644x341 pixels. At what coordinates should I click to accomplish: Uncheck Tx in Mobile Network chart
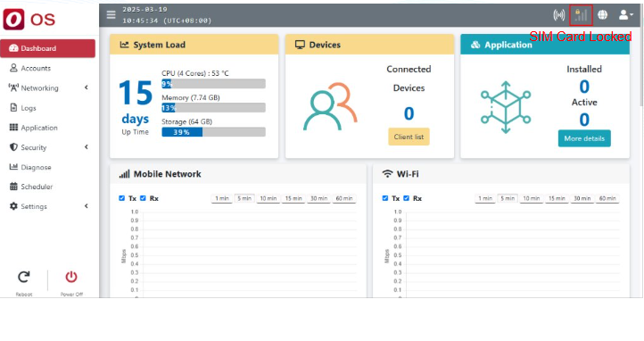[x=122, y=198]
